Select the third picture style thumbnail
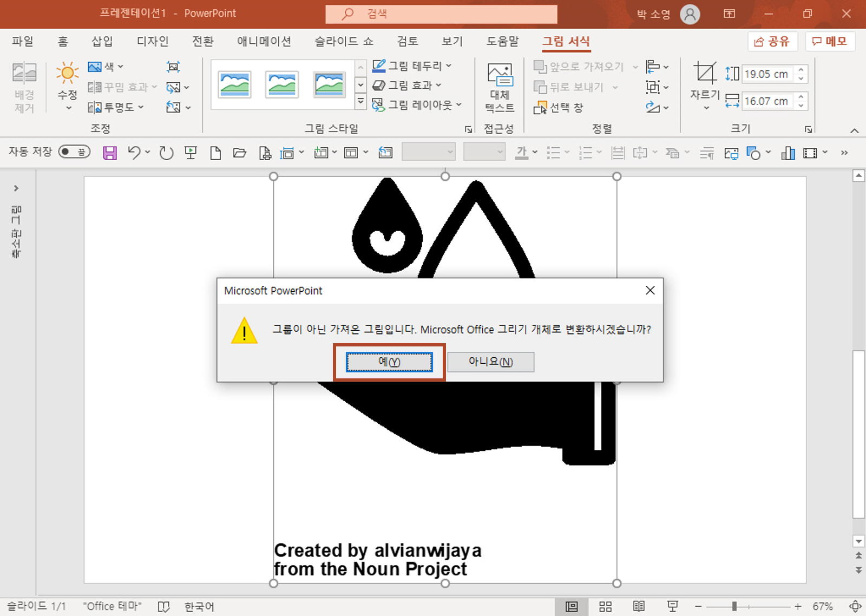Viewport: 866px width, 616px height. click(x=329, y=84)
